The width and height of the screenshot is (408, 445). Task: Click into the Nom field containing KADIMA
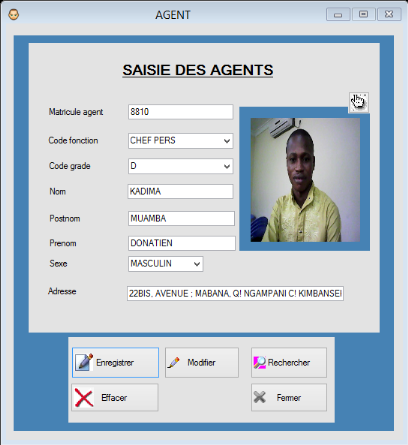click(180, 191)
